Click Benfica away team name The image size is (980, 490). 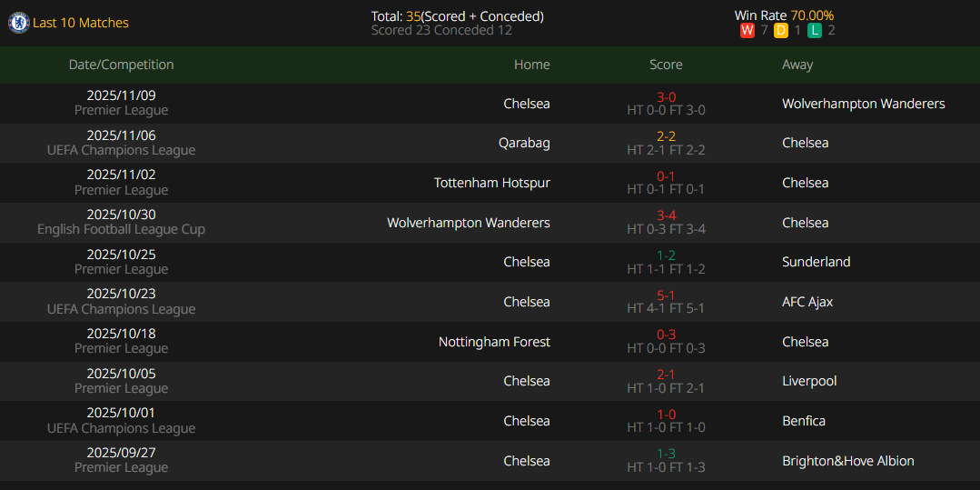[804, 421]
